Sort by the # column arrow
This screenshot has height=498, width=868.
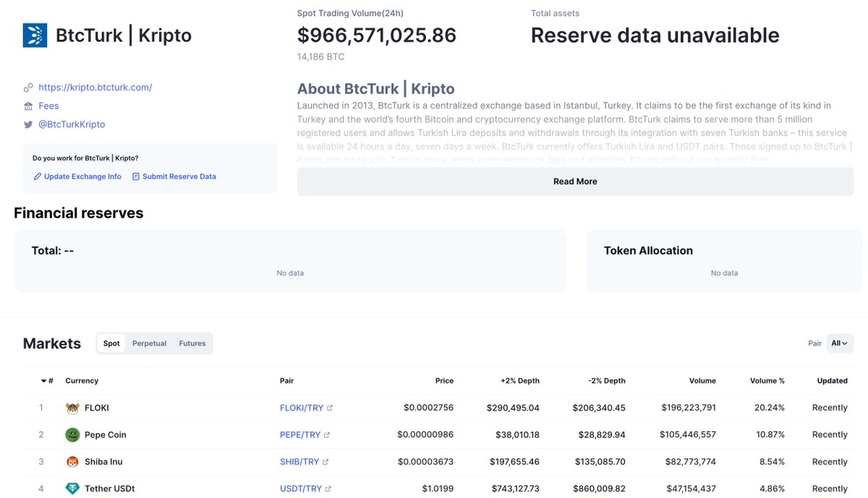tap(43, 381)
